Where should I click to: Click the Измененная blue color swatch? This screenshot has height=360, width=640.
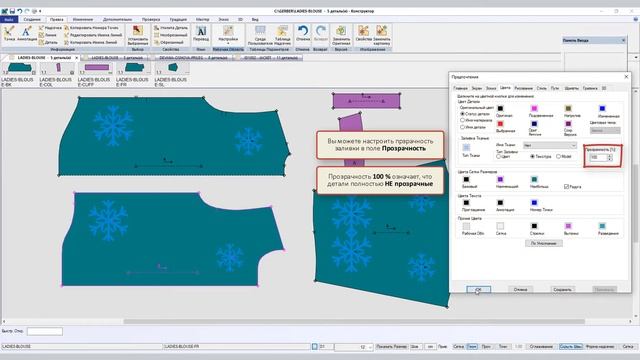pyautogui.click(x=602, y=109)
